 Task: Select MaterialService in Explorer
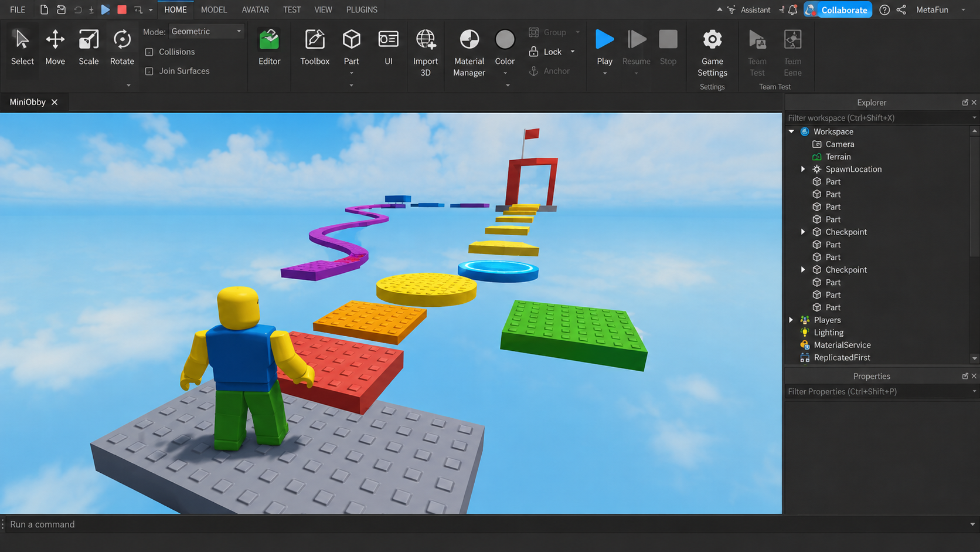pos(842,345)
